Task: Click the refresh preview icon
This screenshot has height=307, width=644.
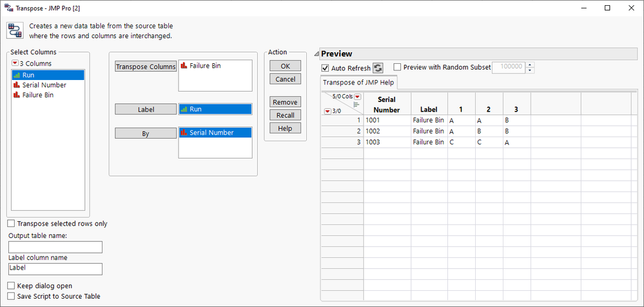Action: coord(378,68)
